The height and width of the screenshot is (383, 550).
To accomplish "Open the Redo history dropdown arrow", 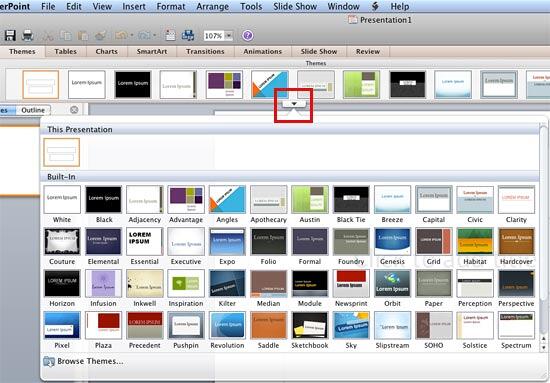I will pyautogui.click(x=155, y=35).
